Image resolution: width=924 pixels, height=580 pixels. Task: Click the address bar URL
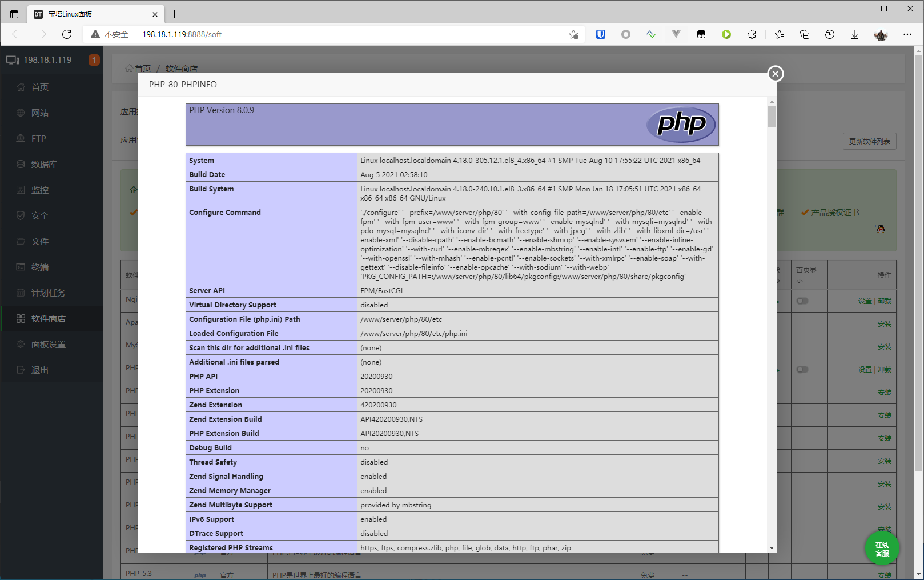pos(182,34)
